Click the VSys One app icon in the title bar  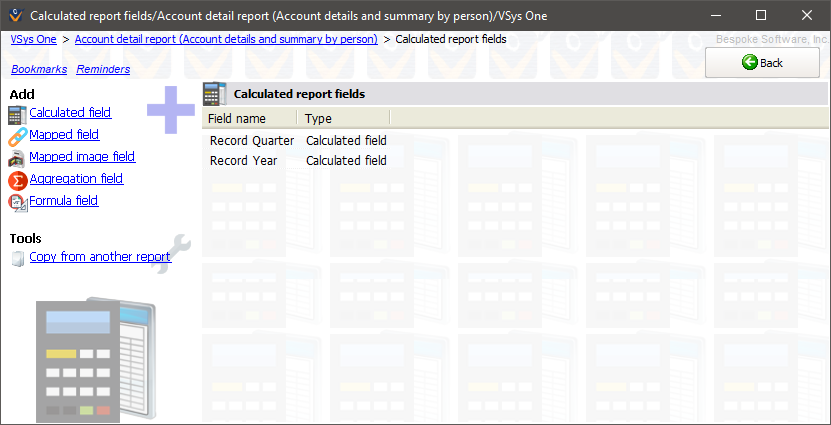tap(16, 15)
